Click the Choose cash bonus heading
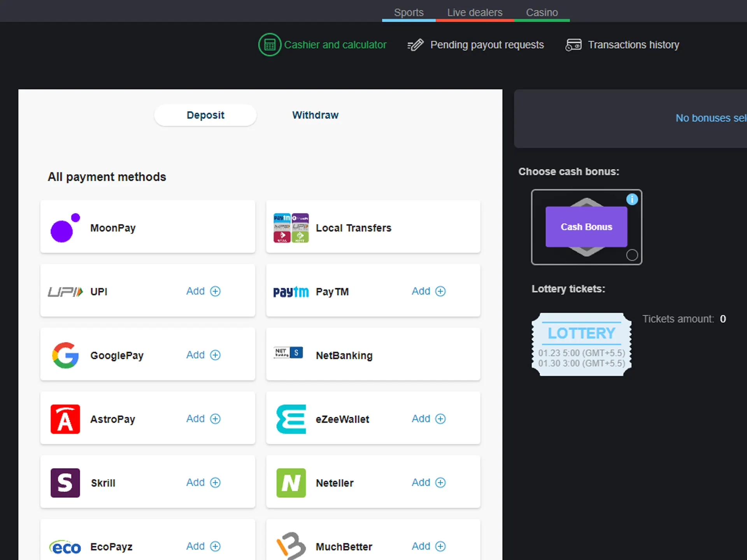The height and width of the screenshot is (560, 747). tap(569, 171)
